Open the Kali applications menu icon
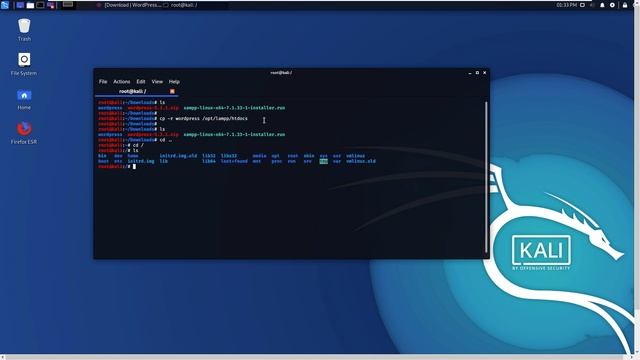640x360 pixels. (4, 5)
